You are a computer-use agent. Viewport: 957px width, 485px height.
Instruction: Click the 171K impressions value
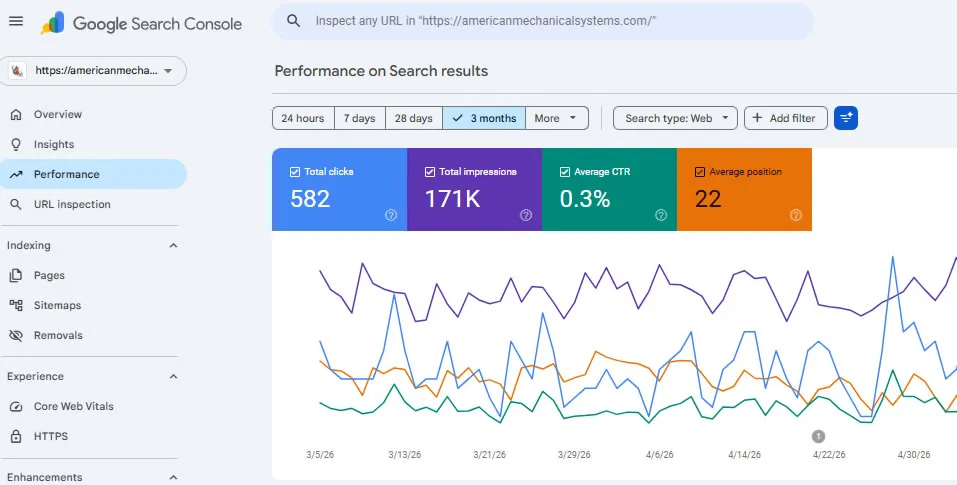[x=452, y=199]
